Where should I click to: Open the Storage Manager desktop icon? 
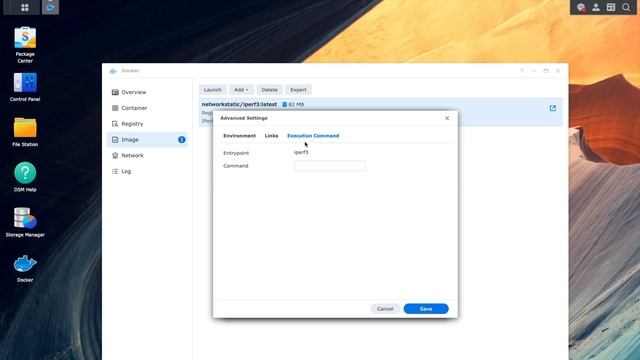(x=25, y=222)
